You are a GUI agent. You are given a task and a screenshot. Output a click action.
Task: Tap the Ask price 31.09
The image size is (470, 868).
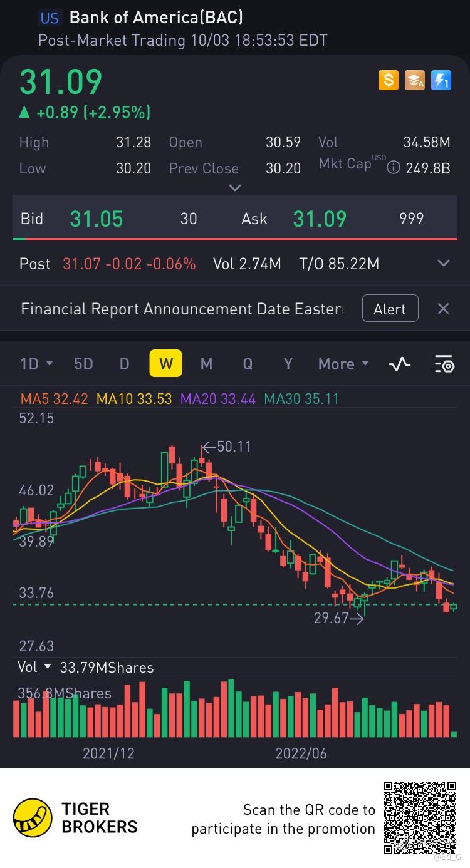point(320,219)
